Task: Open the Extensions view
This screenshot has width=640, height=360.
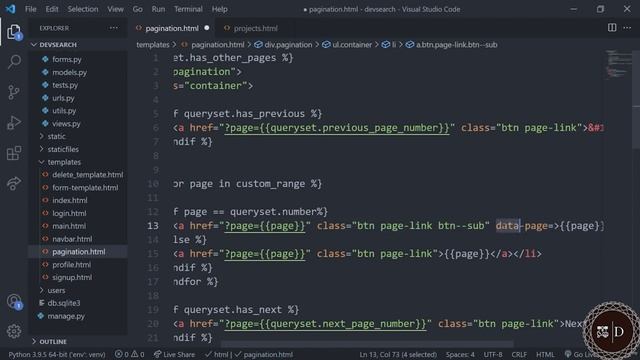Action: [x=14, y=153]
